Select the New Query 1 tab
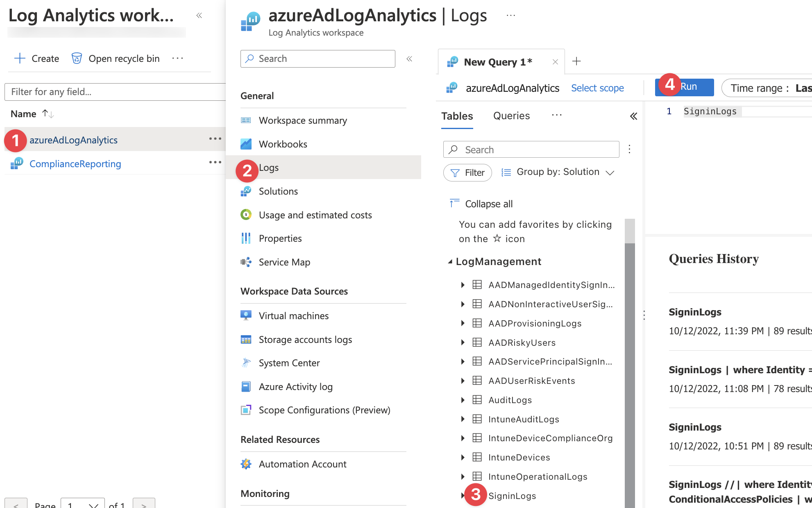 pyautogui.click(x=497, y=61)
